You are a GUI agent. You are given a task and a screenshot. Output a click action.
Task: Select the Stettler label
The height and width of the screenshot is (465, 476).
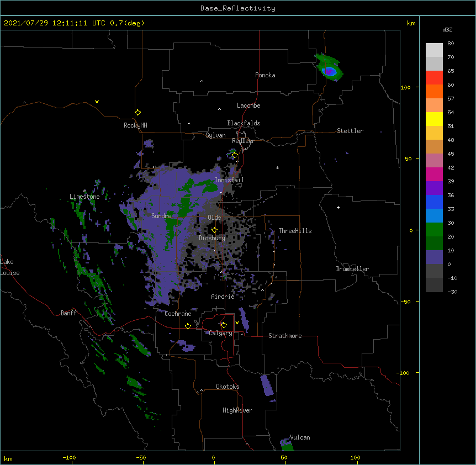click(x=350, y=131)
